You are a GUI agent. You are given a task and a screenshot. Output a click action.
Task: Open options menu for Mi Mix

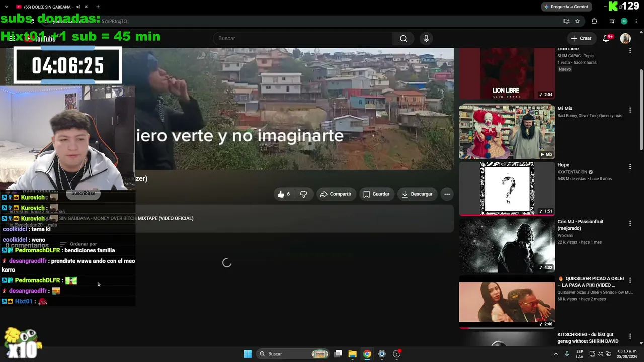630,110
